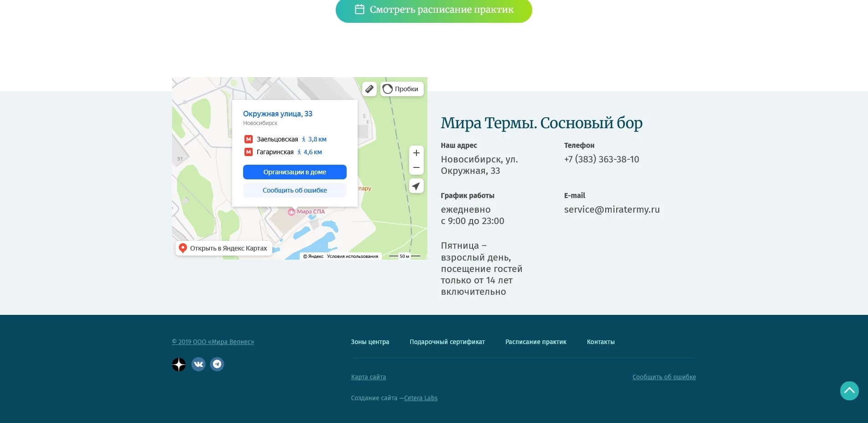Select the ruler measurement tool on the map
This screenshot has height=423, width=868.
point(369,89)
